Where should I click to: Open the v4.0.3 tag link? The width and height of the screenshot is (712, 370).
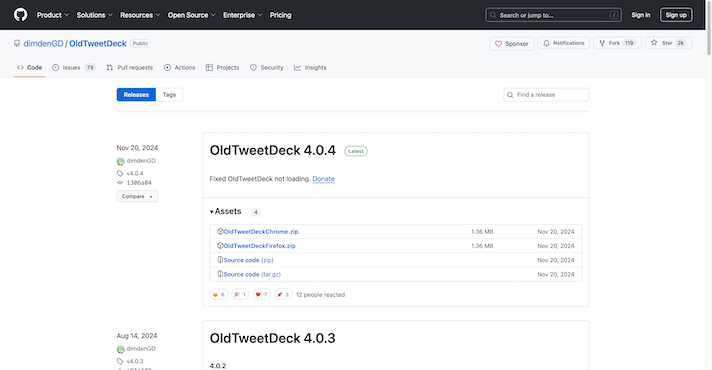tap(135, 361)
